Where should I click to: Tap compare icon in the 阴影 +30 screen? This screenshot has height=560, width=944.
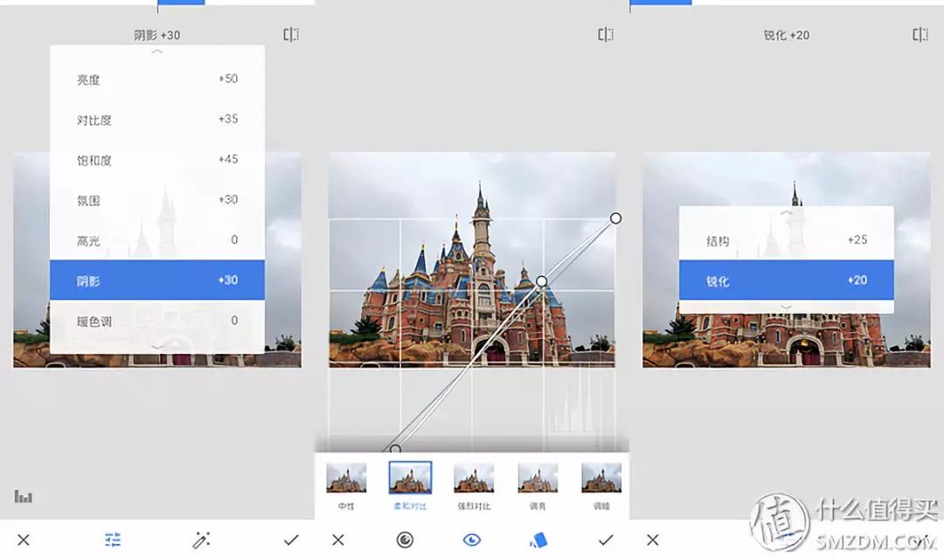coord(291,35)
